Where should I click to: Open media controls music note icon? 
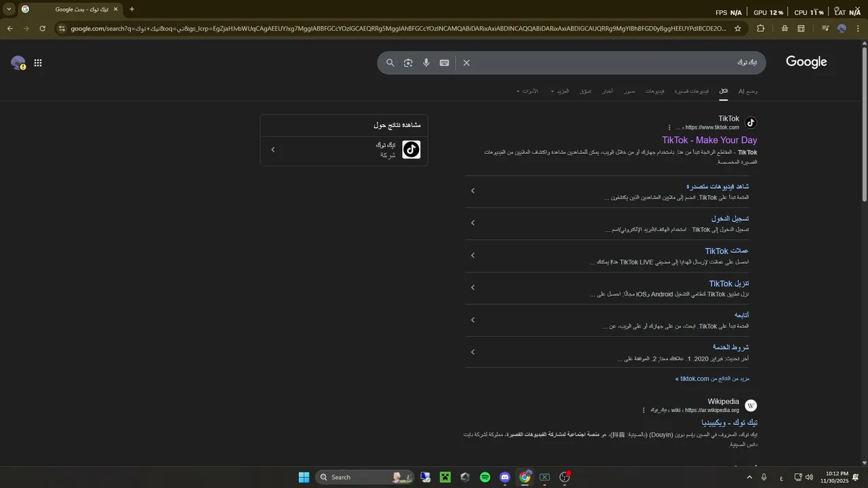[825, 28]
